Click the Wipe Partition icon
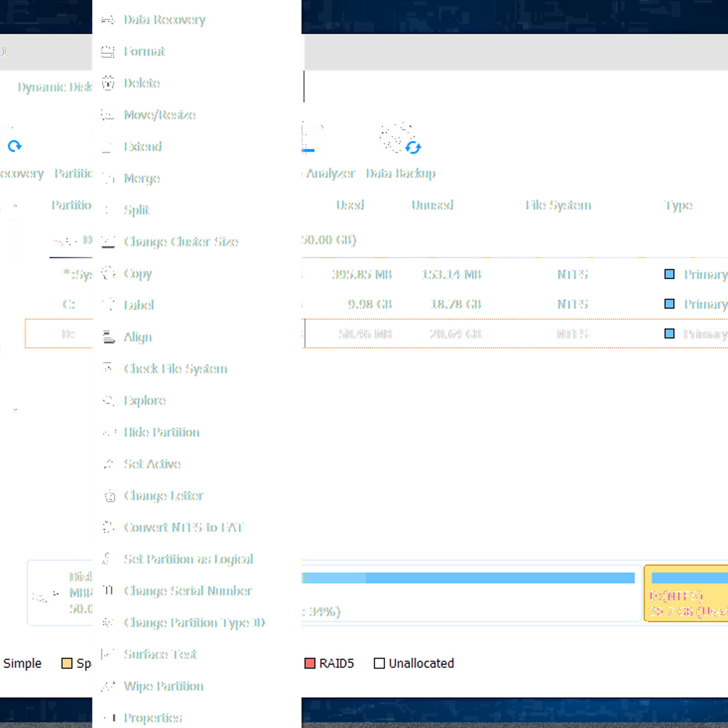728x728 pixels. click(108, 686)
